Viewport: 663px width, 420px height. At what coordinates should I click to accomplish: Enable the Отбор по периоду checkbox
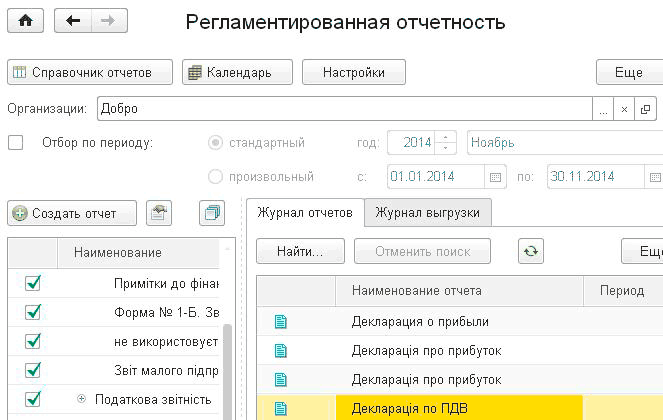(16, 142)
